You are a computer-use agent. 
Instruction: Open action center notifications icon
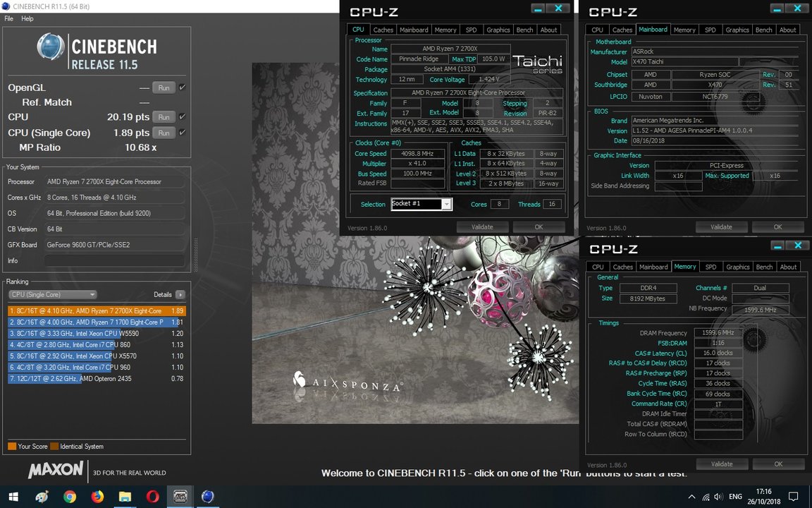point(793,497)
